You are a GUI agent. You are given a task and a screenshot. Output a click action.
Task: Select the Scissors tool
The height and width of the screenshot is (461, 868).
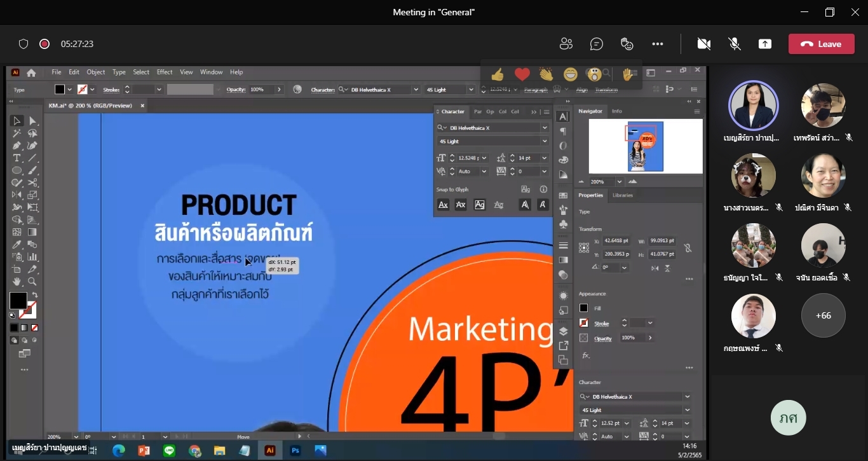point(32,182)
